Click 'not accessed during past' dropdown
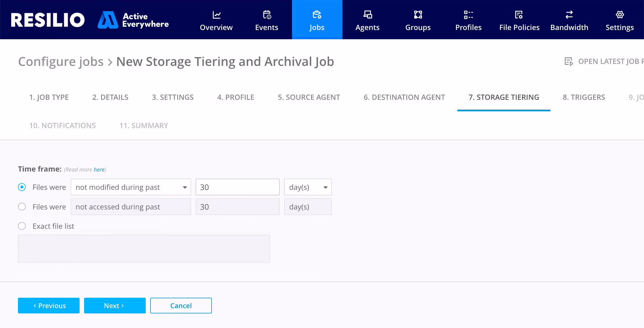 click(x=131, y=207)
